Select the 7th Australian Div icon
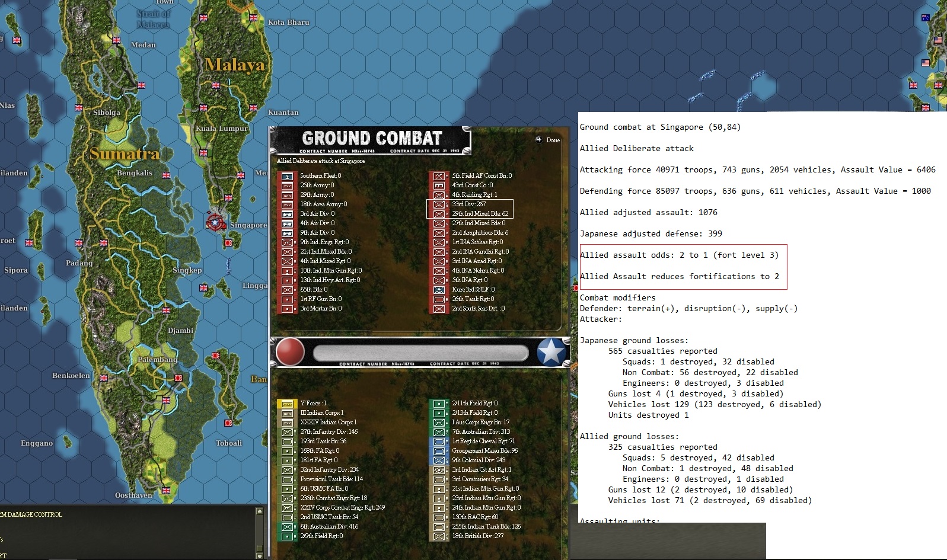Image resolution: width=947 pixels, height=560 pixels. (x=439, y=432)
